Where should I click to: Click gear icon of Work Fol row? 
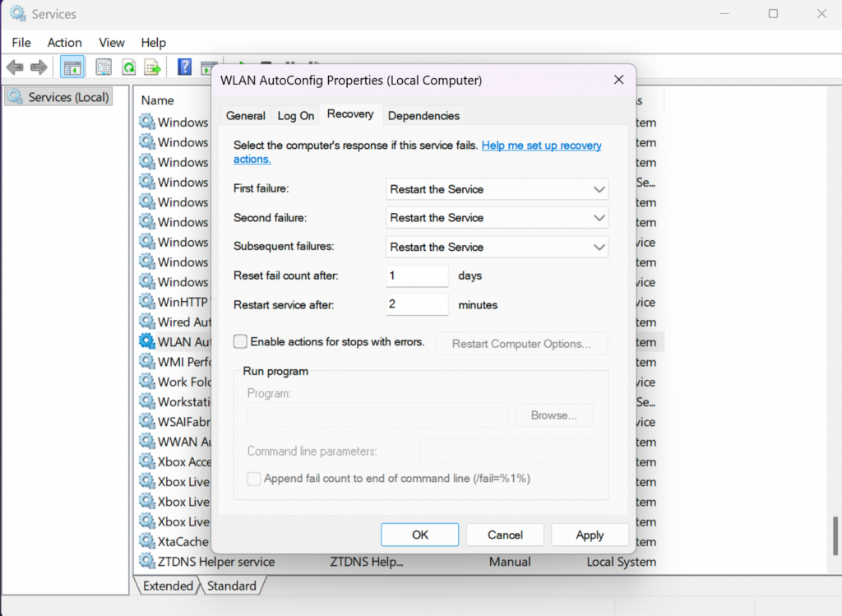(146, 382)
